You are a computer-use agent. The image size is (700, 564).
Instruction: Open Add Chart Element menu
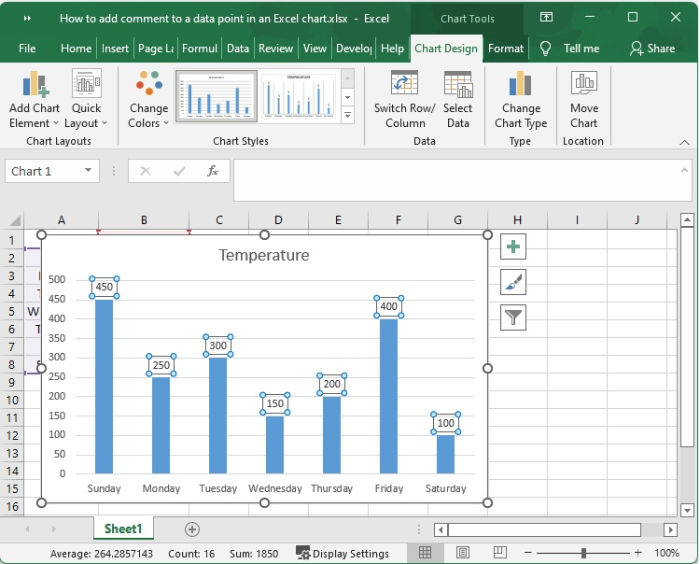point(34,99)
